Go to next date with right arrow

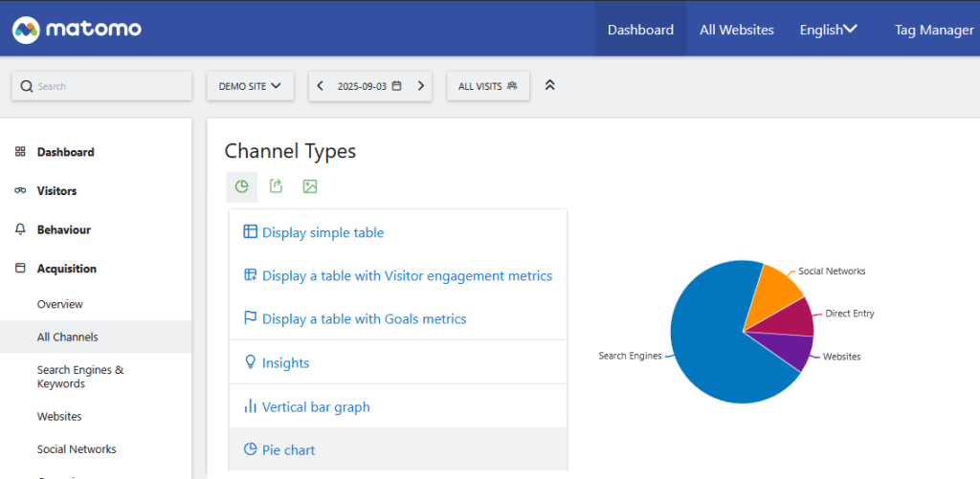click(x=420, y=86)
